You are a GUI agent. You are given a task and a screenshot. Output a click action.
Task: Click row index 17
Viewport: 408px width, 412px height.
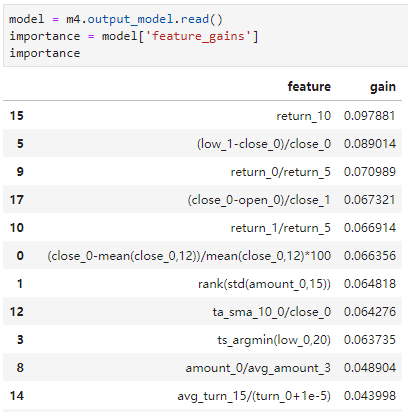click(17, 200)
